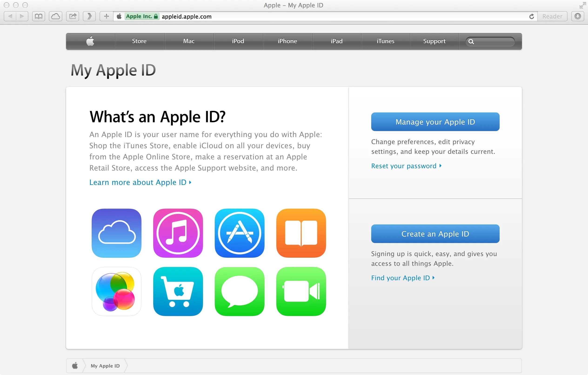This screenshot has width=588, height=375.
Task: Open the iPod nav tab
Action: tap(238, 41)
